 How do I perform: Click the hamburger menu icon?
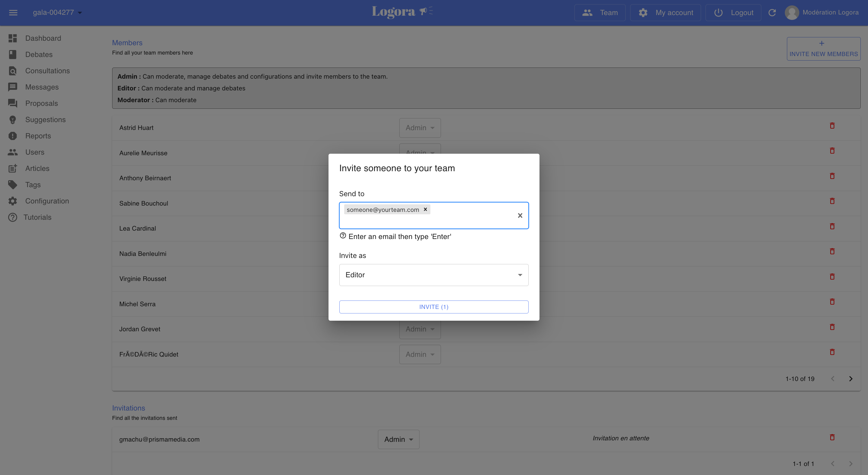[13, 13]
